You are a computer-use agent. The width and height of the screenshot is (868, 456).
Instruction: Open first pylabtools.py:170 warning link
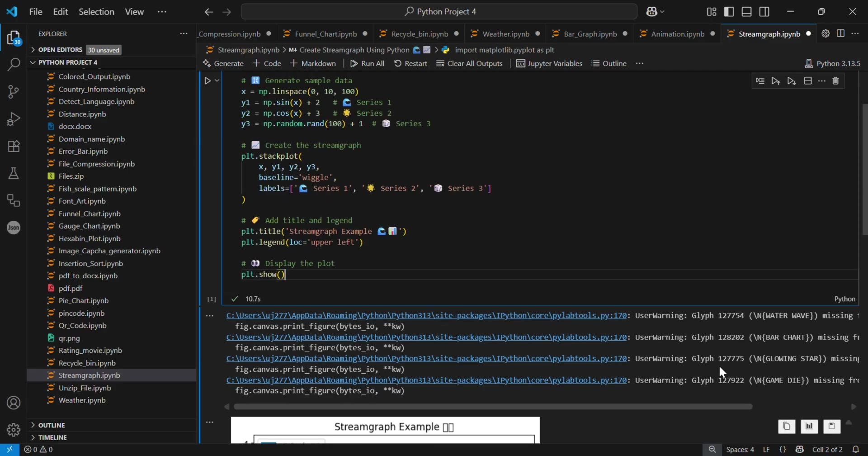tap(426, 316)
